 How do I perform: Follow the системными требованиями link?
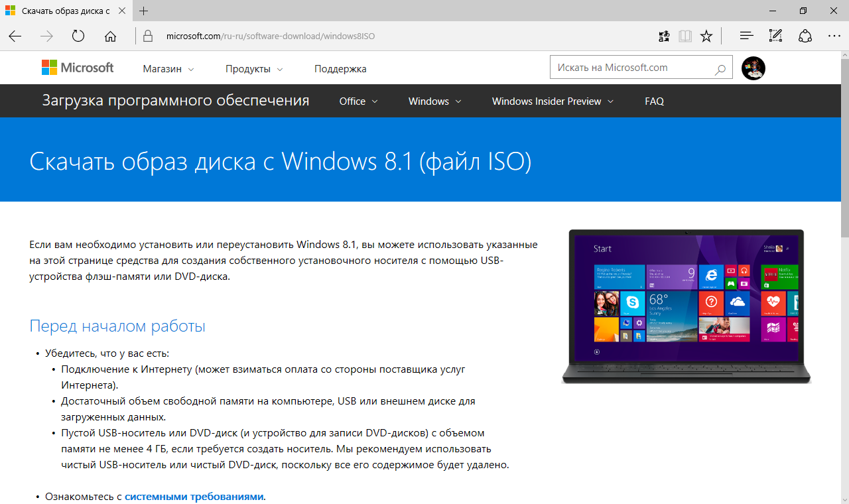[x=194, y=496]
